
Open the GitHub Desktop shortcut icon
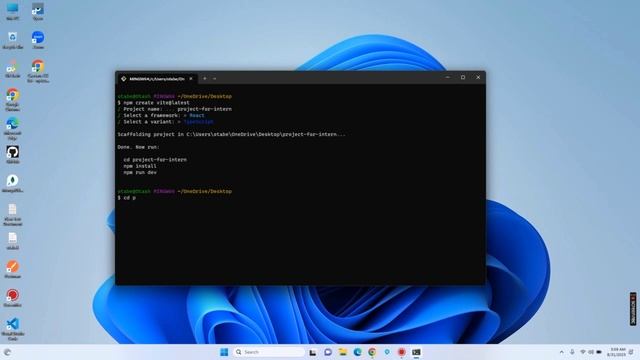pyautogui.click(x=13, y=154)
